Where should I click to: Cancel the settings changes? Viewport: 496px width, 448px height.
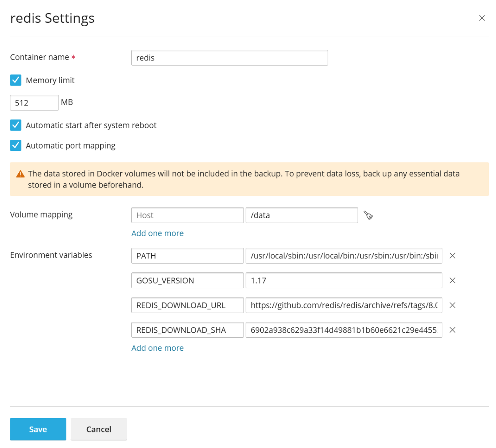[x=98, y=429]
